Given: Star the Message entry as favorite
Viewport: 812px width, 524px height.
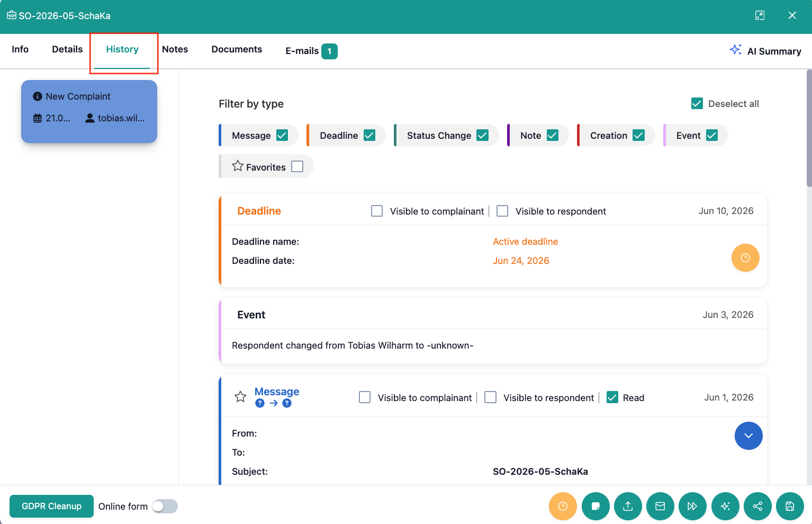Looking at the screenshot, I should coord(240,397).
